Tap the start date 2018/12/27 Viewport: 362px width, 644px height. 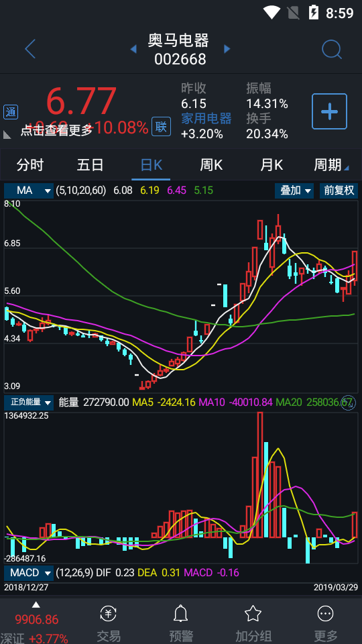(26, 588)
